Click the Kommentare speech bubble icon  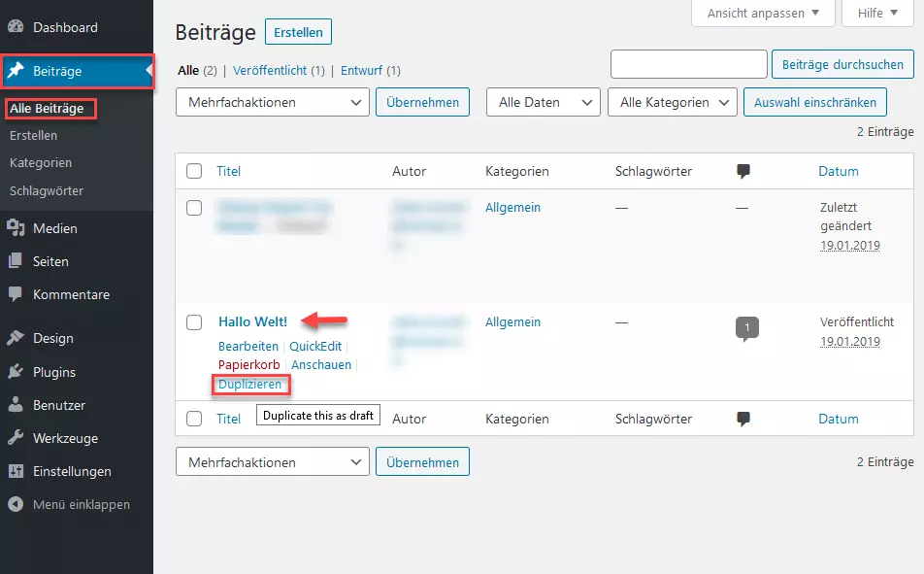16,293
